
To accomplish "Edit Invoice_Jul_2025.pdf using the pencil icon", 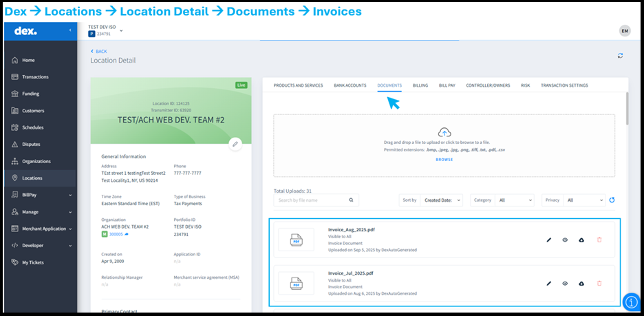I will (549, 283).
